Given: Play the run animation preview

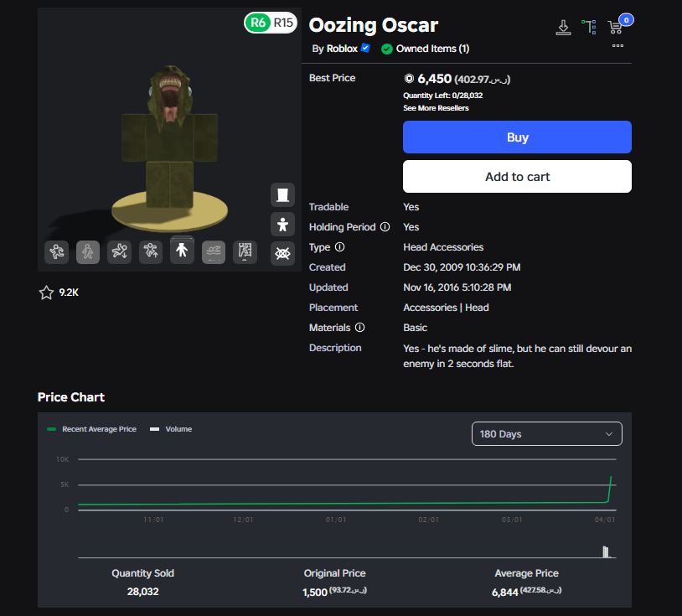Looking at the screenshot, I should coord(56,252).
